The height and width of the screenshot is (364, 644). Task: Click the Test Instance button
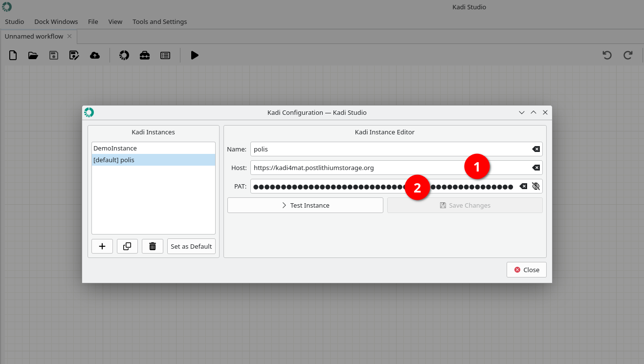coord(305,205)
